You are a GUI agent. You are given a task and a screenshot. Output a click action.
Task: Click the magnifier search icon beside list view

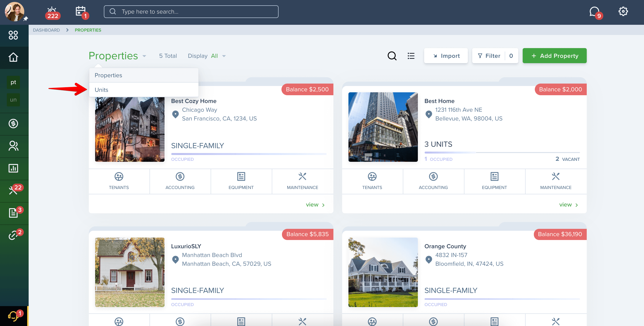click(392, 56)
